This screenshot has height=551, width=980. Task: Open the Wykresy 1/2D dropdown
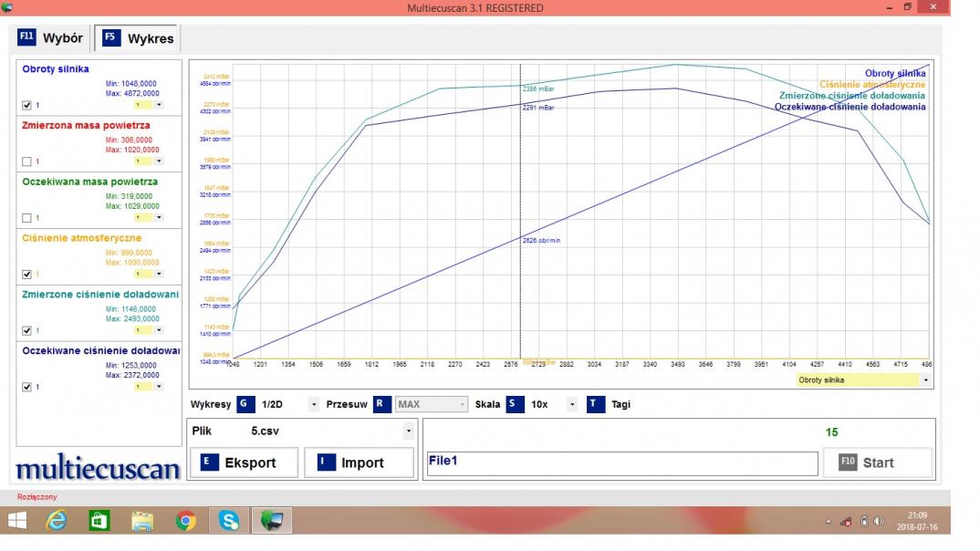pyautogui.click(x=314, y=405)
